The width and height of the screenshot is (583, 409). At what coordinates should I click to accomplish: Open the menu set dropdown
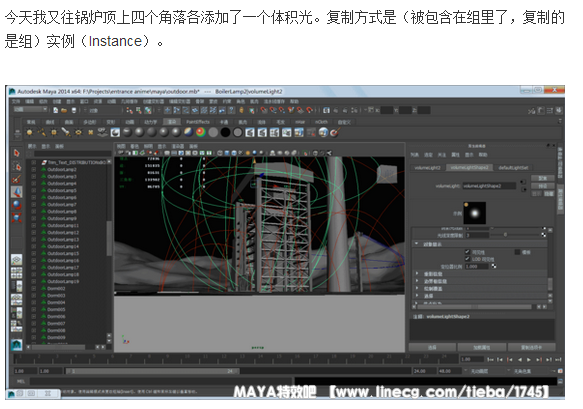click(x=30, y=110)
